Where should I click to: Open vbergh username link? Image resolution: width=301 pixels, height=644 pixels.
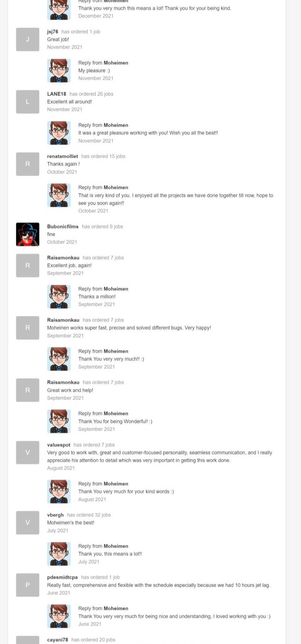tap(55, 515)
